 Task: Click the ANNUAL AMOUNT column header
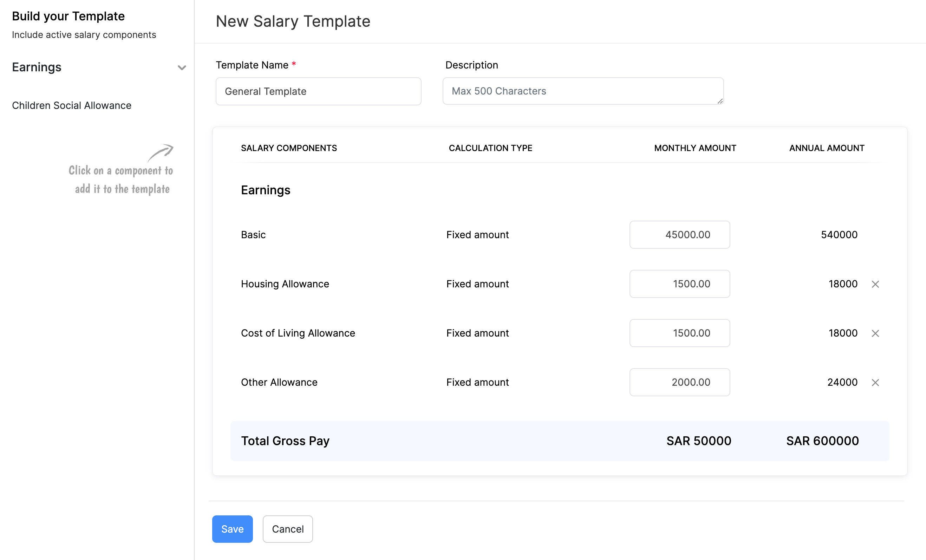pyautogui.click(x=827, y=148)
